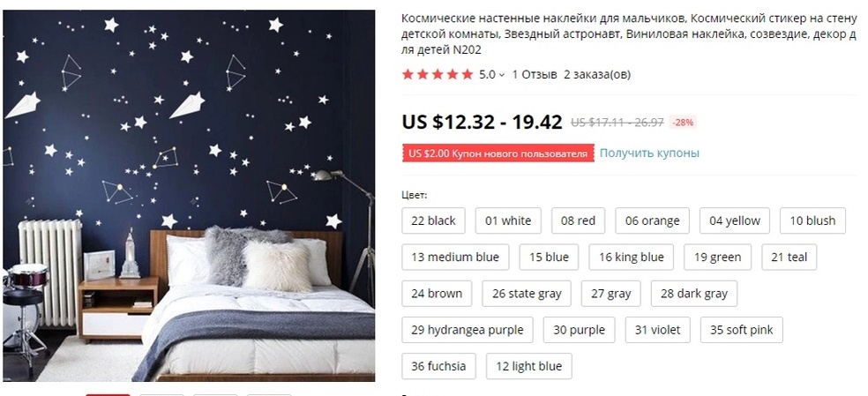Choose the 21 teal color option
The width and height of the screenshot is (868, 396).
click(x=789, y=257)
